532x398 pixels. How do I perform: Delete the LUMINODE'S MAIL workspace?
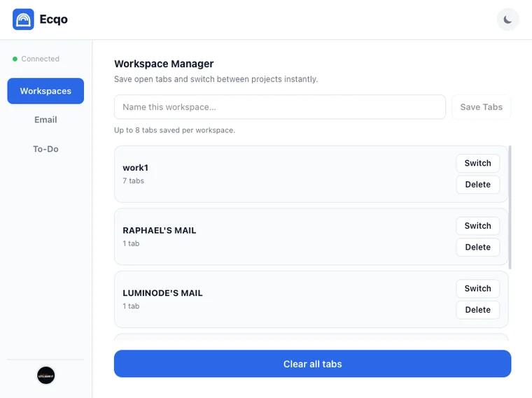click(x=477, y=310)
